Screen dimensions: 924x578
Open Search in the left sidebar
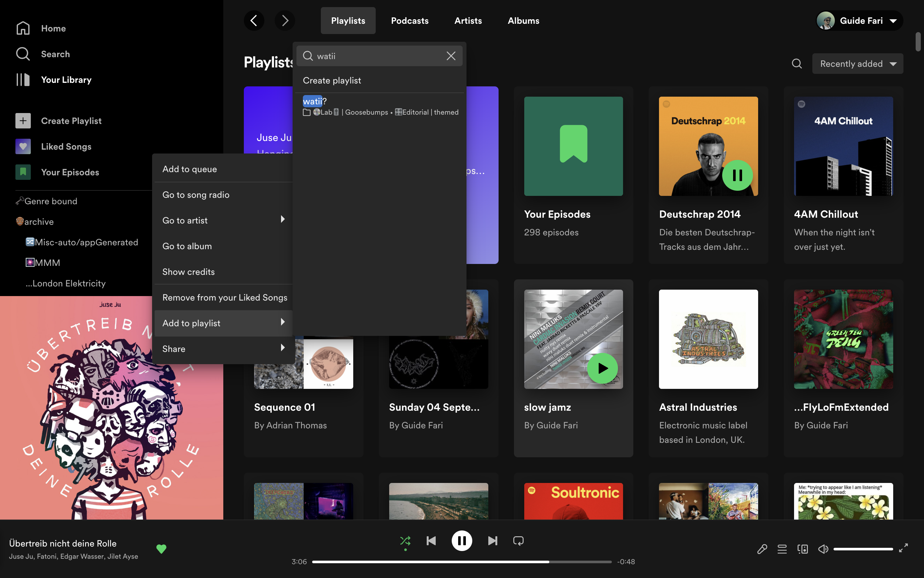click(x=43, y=54)
